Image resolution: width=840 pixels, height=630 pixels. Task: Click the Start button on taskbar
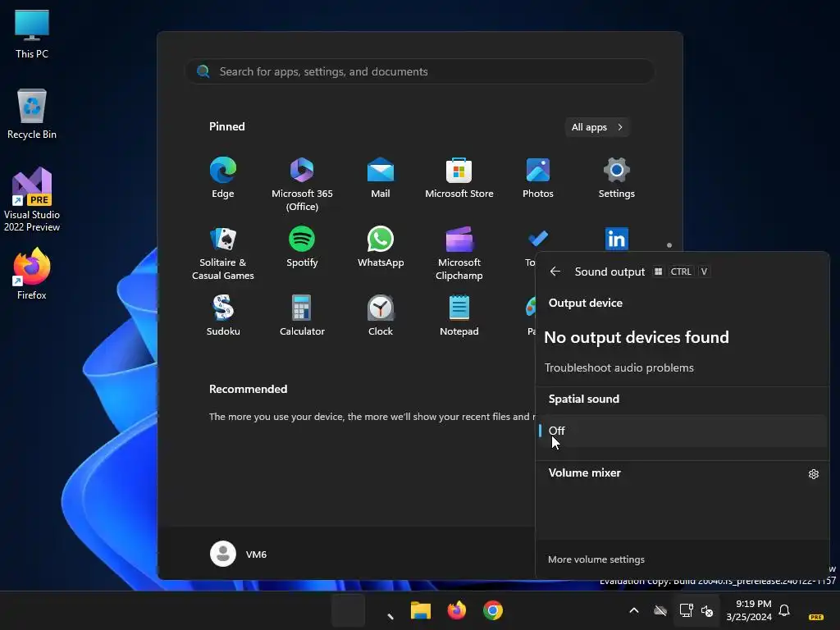(x=348, y=610)
